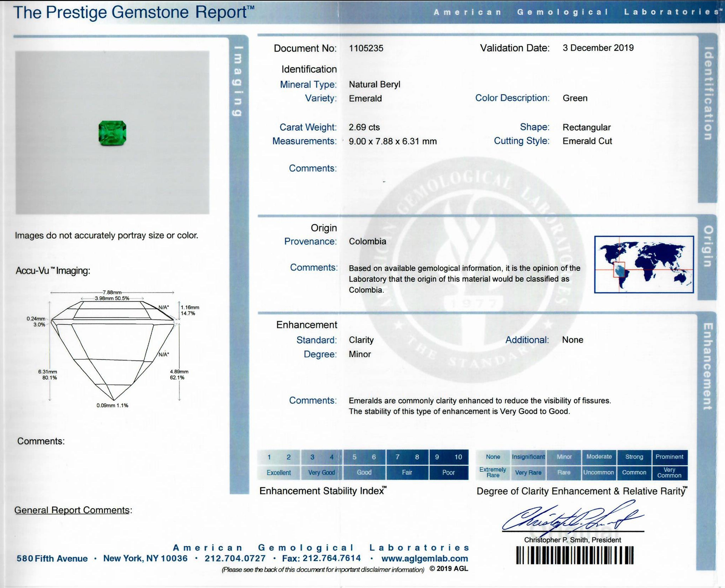Click the 4.89mm 62.1% pavilion label
The width and height of the screenshot is (725, 588).
(179, 375)
